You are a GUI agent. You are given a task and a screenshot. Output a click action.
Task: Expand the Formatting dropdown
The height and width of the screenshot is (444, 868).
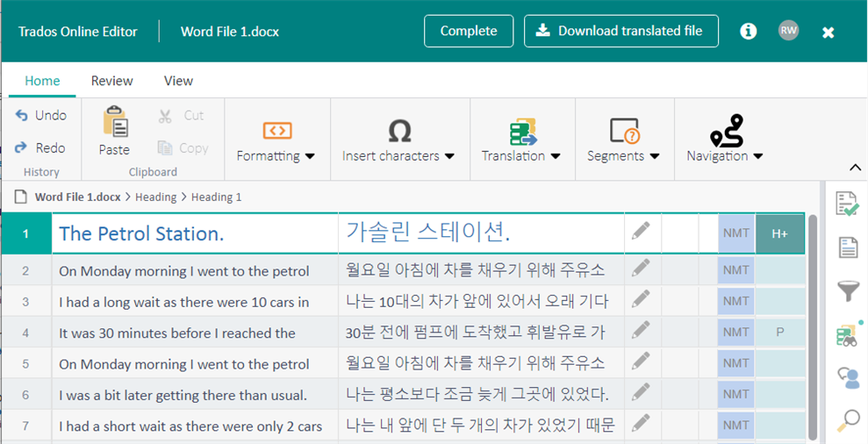pyautogui.click(x=310, y=156)
